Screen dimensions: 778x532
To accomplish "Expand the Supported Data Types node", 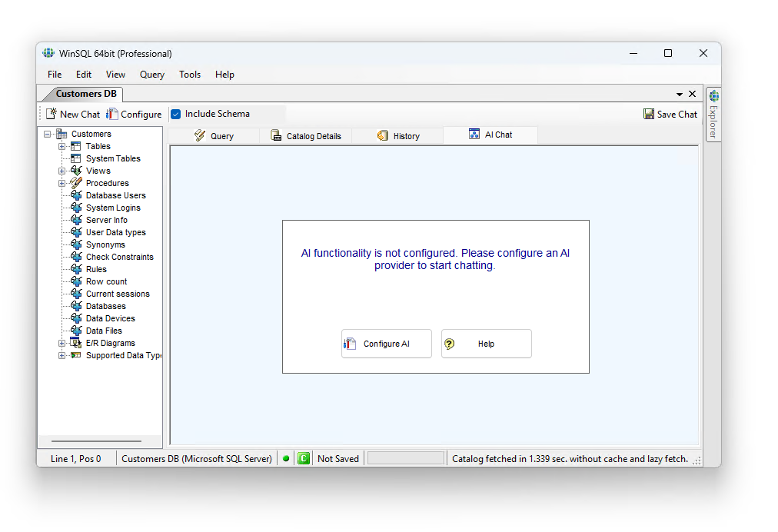I will (62, 355).
